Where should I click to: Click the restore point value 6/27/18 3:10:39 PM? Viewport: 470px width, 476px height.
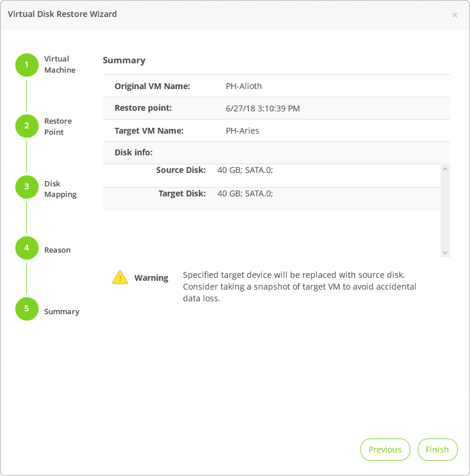point(263,108)
